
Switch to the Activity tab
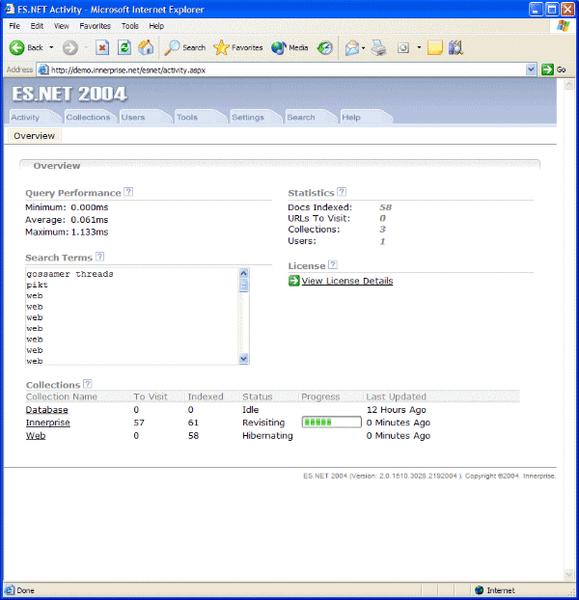click(x=34, y=117)
